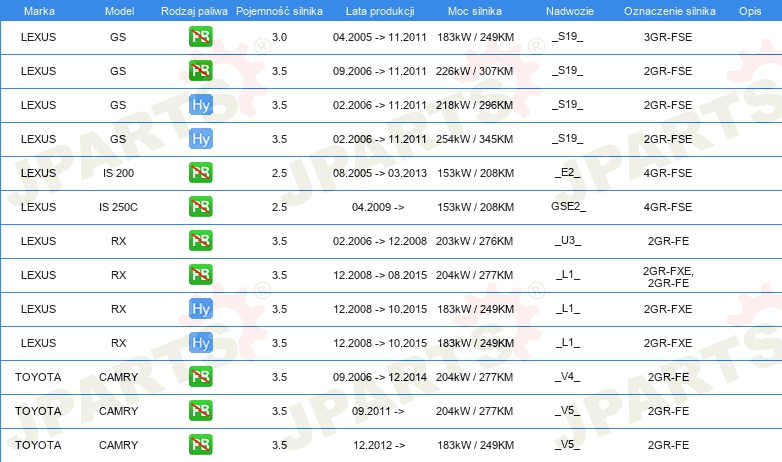Viewport: 782px width, 462px height.
Task: Click the petrol fuel icon in the IS 250C row
Action: click(200, 207)
